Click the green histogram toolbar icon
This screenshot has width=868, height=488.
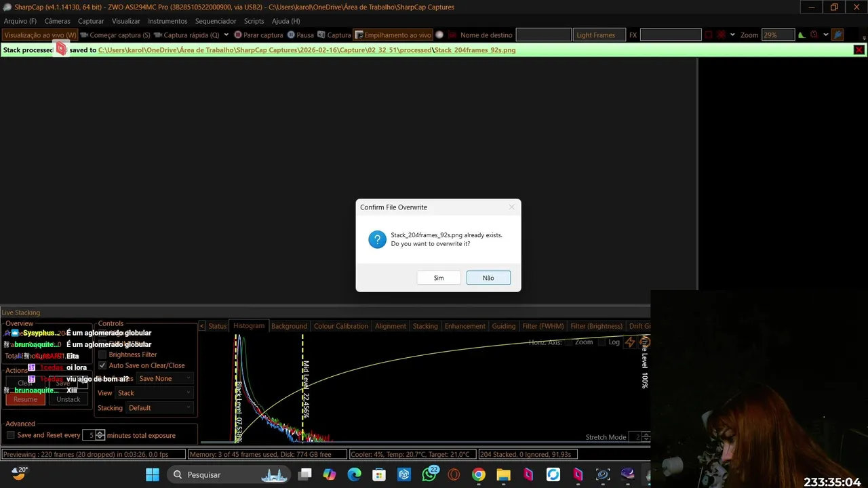pos(802,35)
